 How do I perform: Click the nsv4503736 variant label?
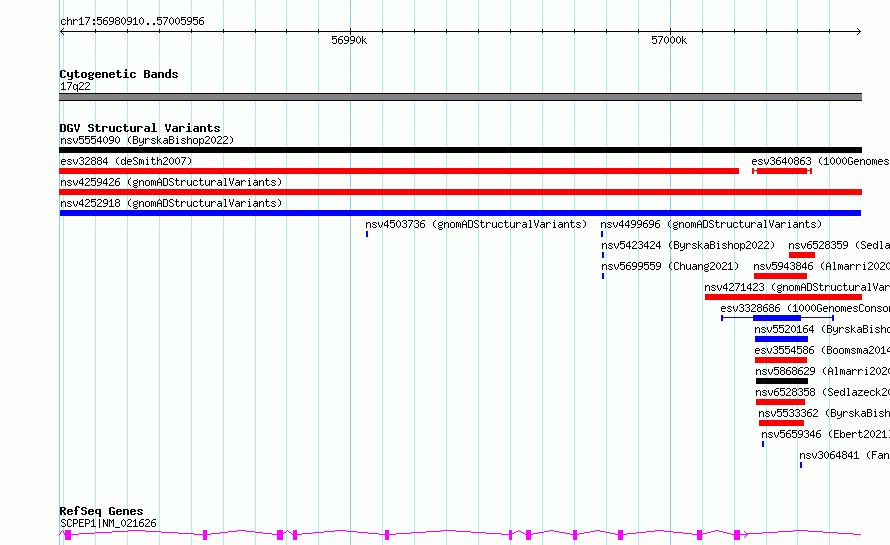(476, 224)
